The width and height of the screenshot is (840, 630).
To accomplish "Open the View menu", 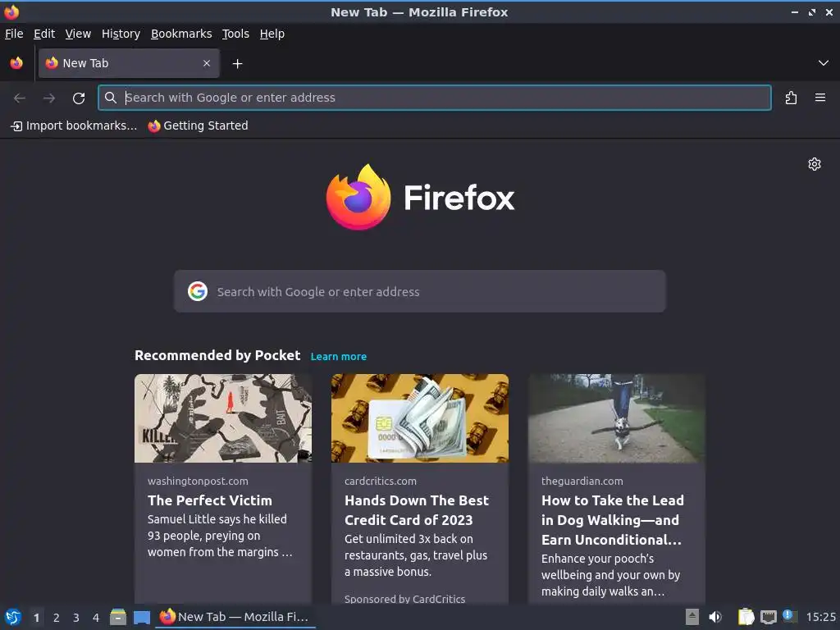I will click(78, 34).
